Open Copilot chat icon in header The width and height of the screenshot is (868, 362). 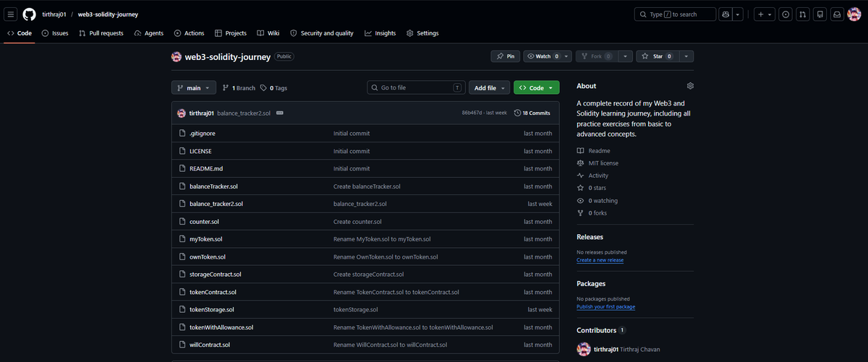coord(724,14)
